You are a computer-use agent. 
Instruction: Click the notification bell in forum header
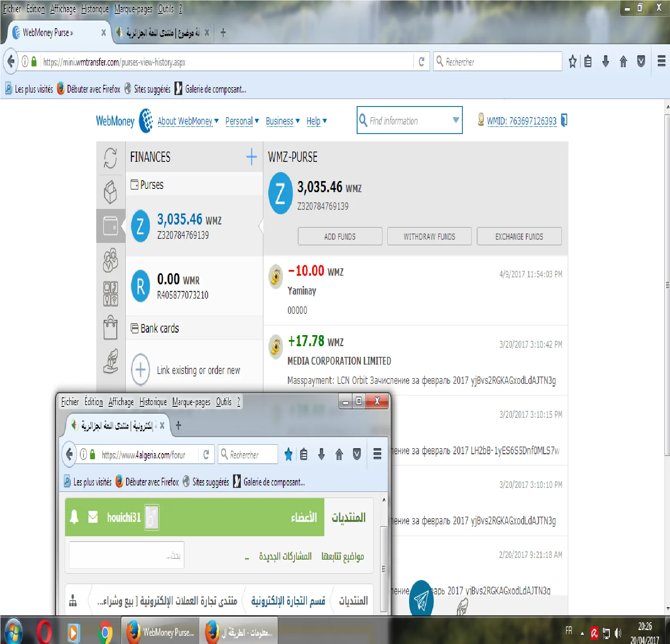[74, 517]
